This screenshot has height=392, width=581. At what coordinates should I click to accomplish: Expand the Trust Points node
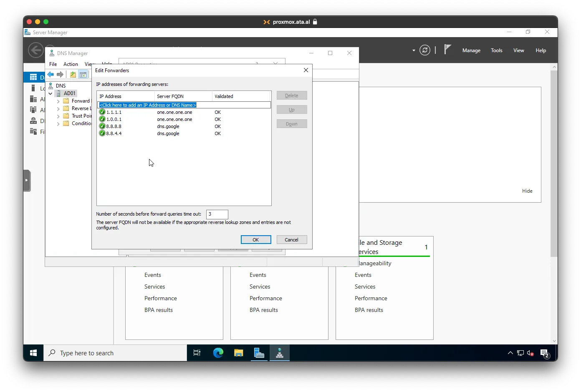coord(58,116)
